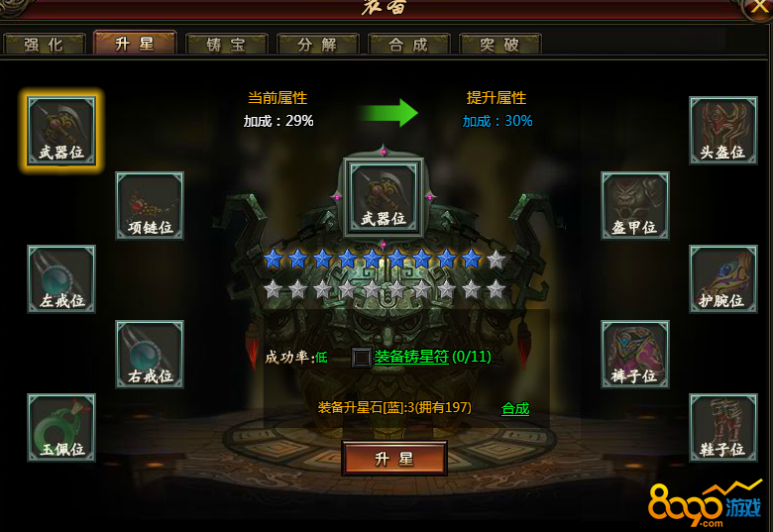Click the 升星 upgrade button
The image size is (773, 532).
point(394,459)
